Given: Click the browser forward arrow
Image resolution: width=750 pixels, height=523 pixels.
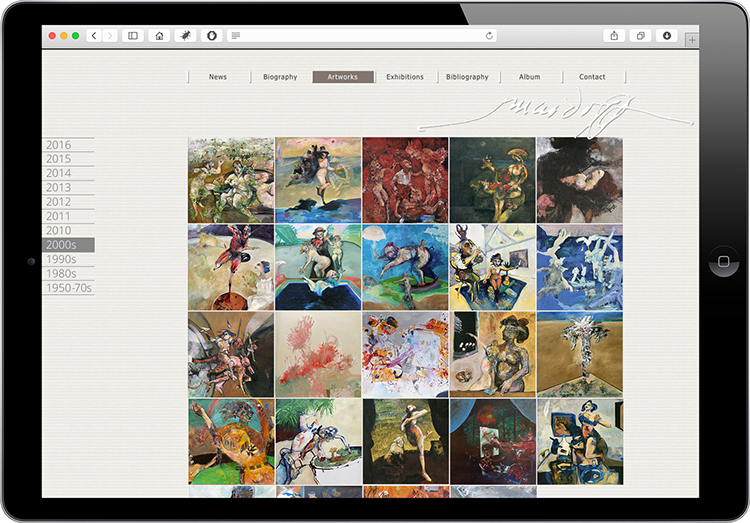Looking at the screenshot, I should [x=110, y=35].
